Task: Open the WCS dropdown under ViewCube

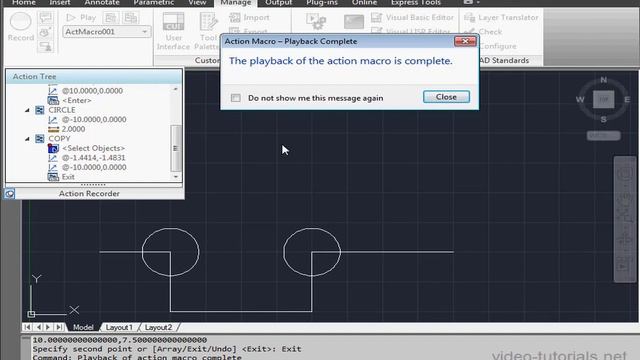Action: (x=604, y=136)
